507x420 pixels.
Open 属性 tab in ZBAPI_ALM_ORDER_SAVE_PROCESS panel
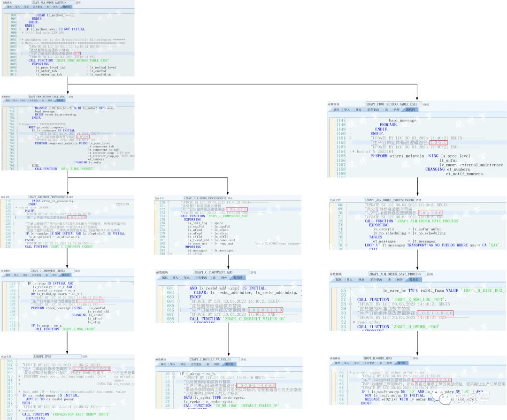[x=338, y=280]
